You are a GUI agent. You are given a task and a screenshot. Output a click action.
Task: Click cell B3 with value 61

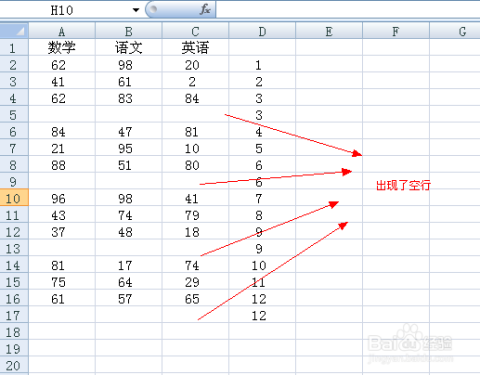pos(129,81)
